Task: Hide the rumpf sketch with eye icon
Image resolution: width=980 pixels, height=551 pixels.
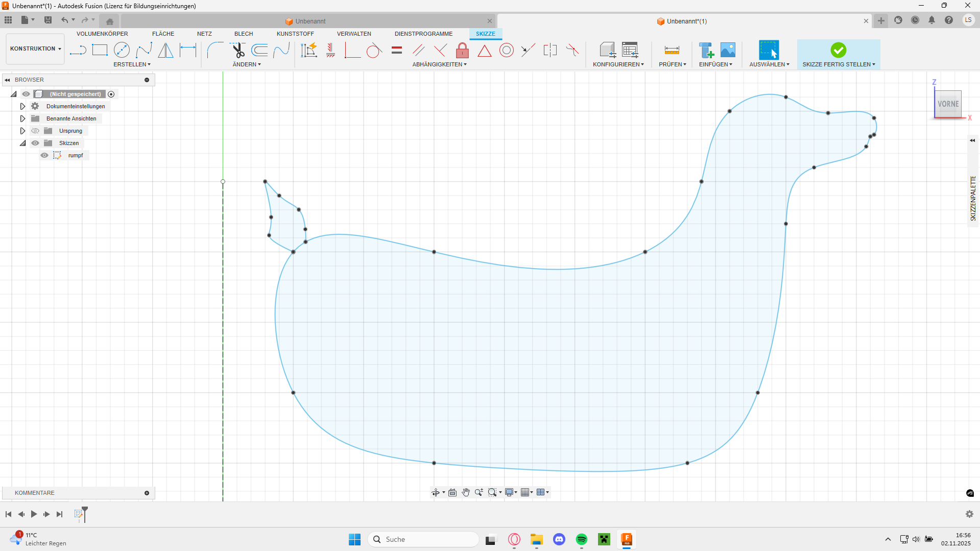Action: 44,155
